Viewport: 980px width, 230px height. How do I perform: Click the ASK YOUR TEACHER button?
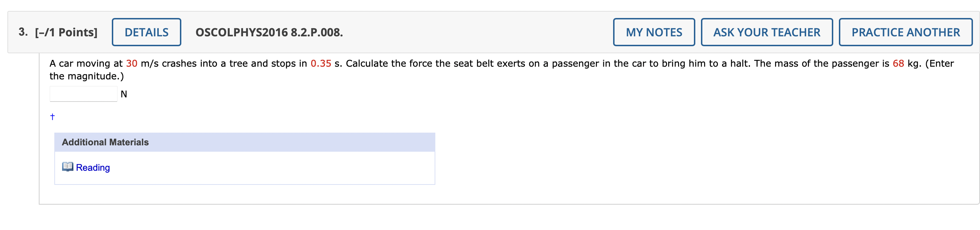(x=767, y=32)
